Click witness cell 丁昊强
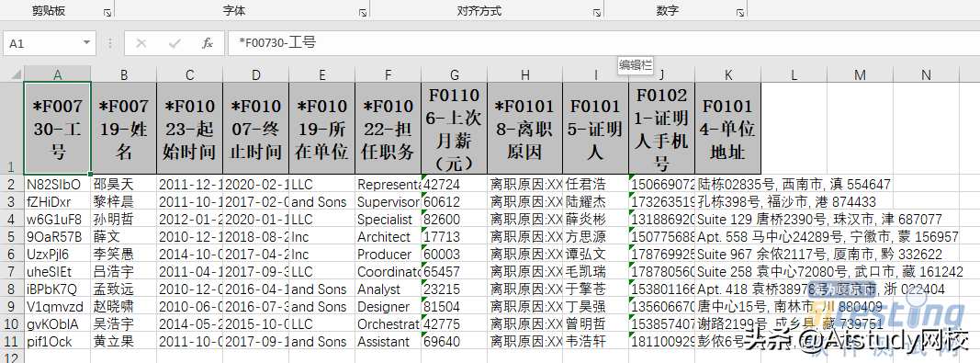The height and width of the screenshot is (363, 980). (x=596, y=307)
